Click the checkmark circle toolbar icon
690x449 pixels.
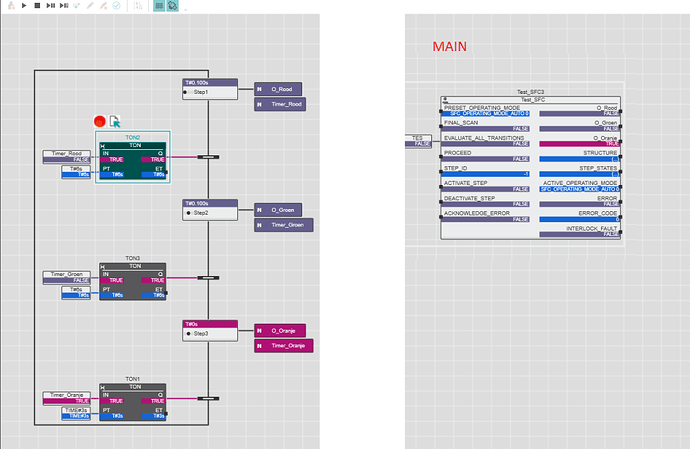(117, 6)
